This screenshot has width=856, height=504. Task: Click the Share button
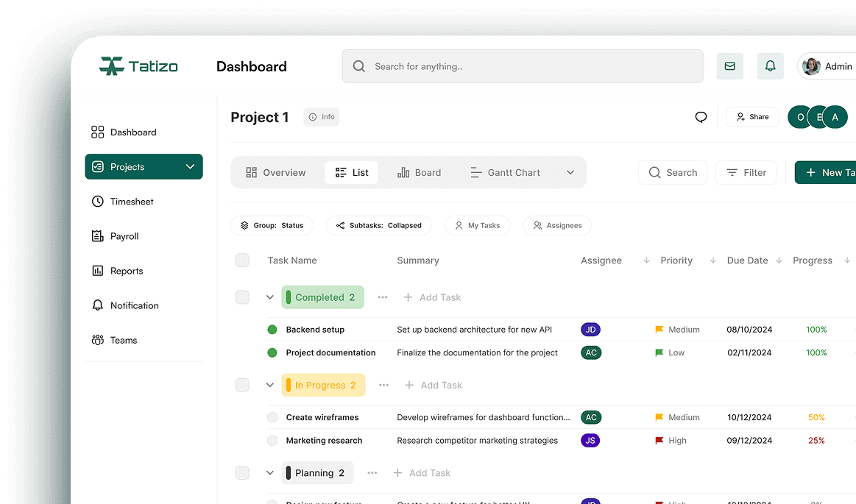point(752,116)
